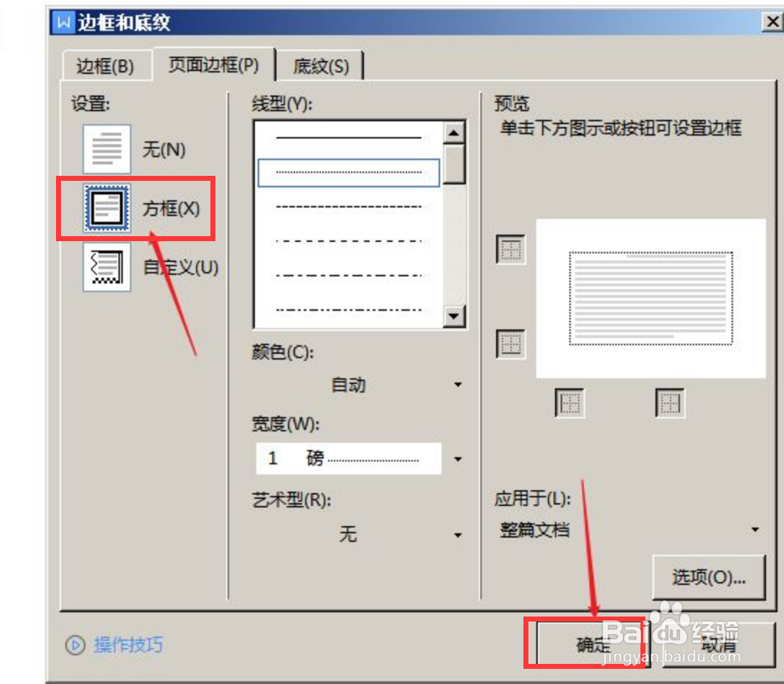The image size is (784, 684).
Task: Open the 操作技巧 tips link
Action: [x=129, y=645]
